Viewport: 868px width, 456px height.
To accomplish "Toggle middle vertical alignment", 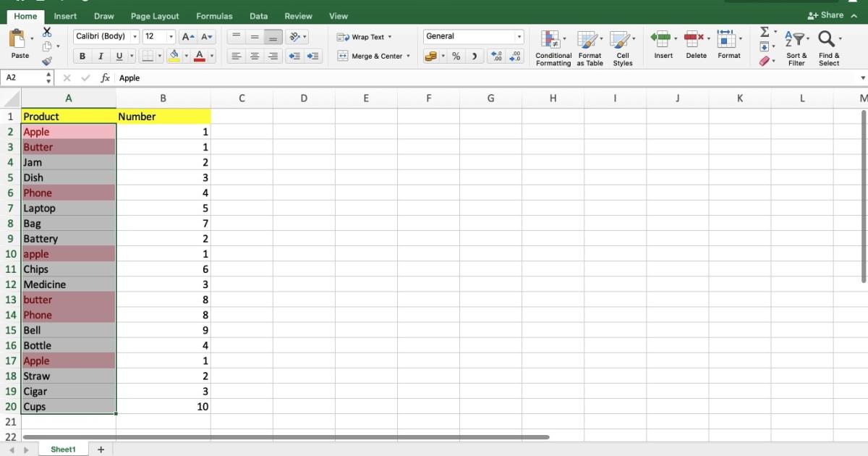I will point(255,36).
